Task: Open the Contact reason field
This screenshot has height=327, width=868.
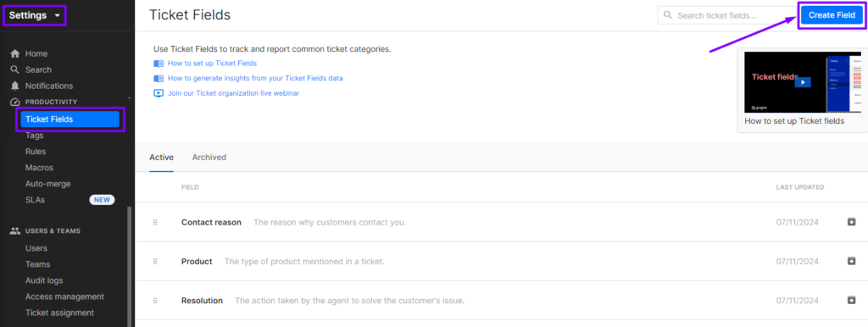Action: (211, 222)
